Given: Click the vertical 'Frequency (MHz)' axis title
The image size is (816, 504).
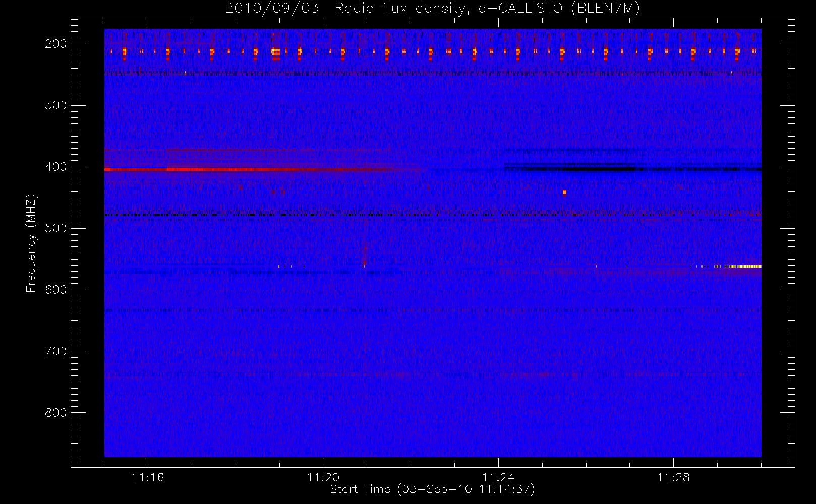Looking at the screenshot, I should point(31,243).
